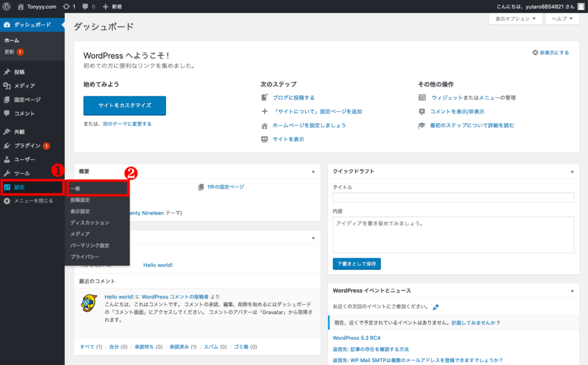
Task: Open the ヘルプ dropdown
Action: [x=563, y=19]
